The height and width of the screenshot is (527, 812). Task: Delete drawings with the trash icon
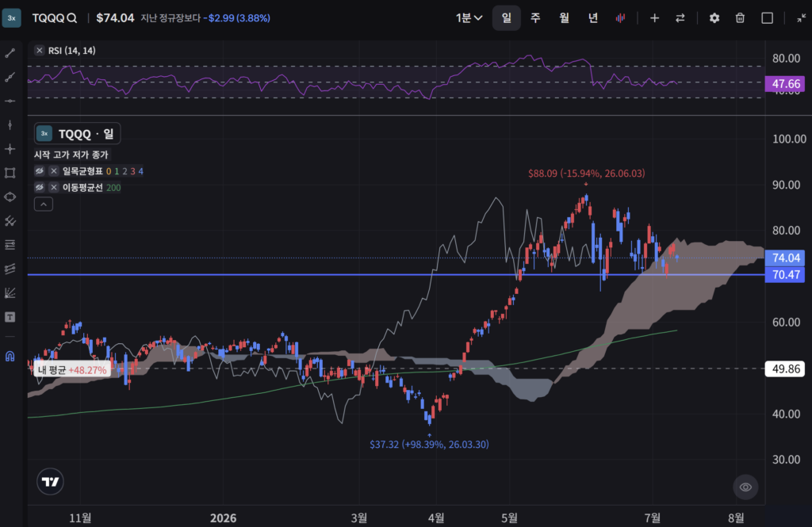pos(740,18)
